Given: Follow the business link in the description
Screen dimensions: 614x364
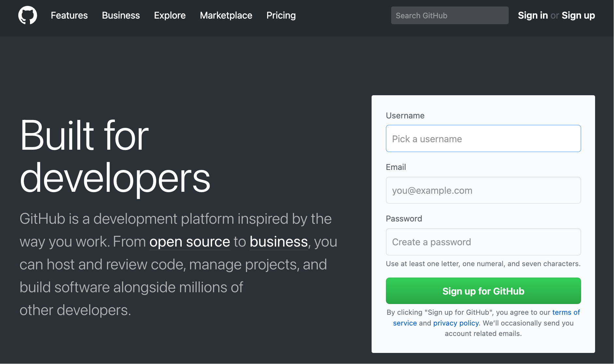Looking at the screenshot, I should 279,242.
